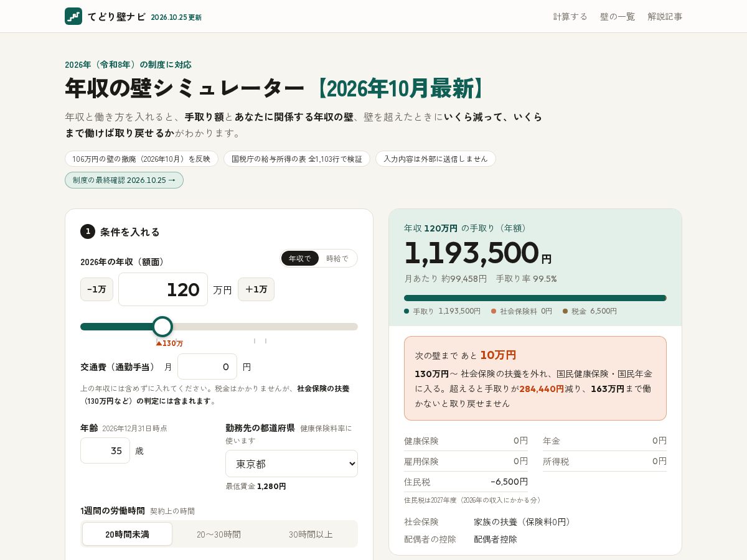
Task: Decrease income with −1万 button
Action: click(96, 289)
